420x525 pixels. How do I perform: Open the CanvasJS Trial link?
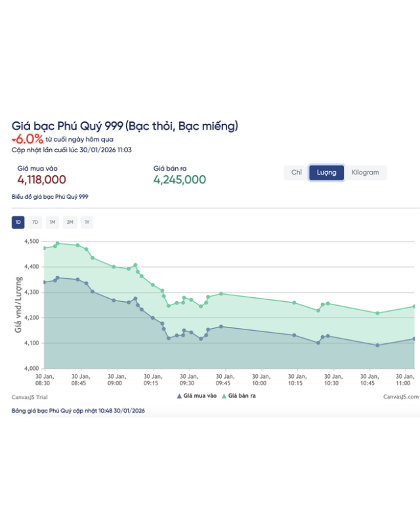click(30, 396)
